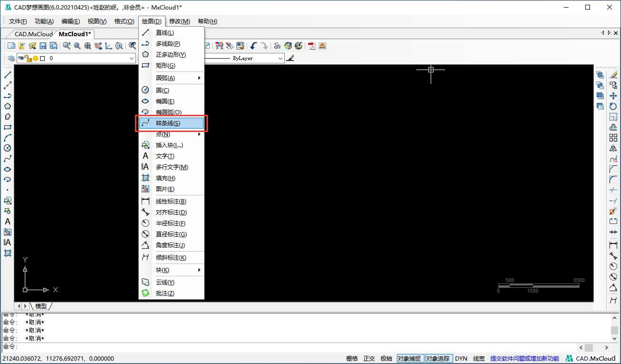Viewport: 621px width, 364px height.
Task: Toggle 正交 ortho mode in status bar
Action: [369, 358]
